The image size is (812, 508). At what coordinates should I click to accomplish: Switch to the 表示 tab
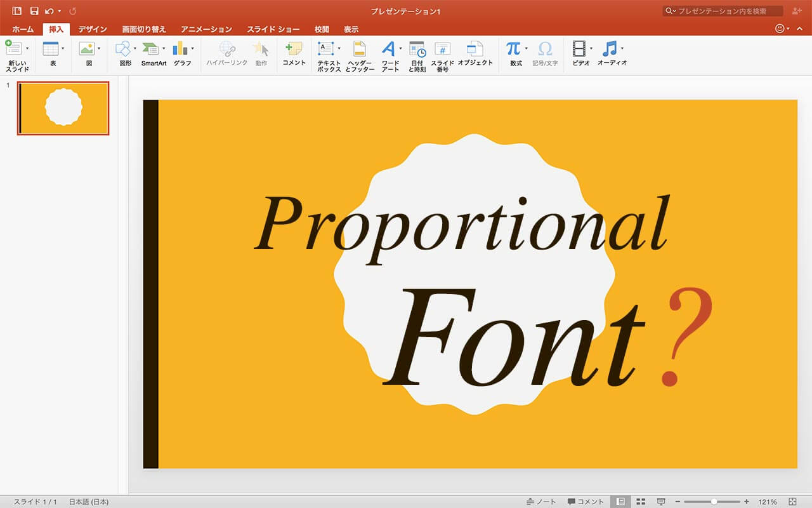click(x=351, y=29)
